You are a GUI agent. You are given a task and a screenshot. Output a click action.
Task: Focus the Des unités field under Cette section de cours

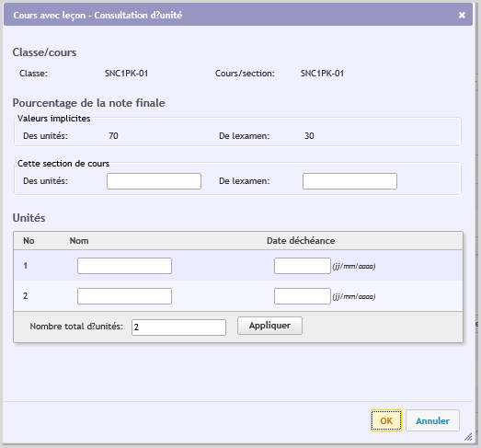(x=154, y=181)
